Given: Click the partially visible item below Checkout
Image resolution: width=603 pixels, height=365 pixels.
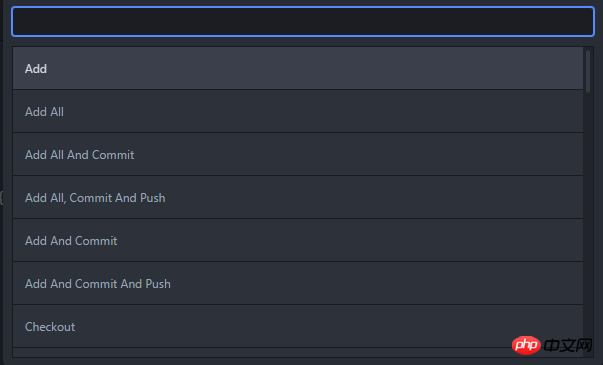Looking at the screenshot, I should (298, 353).
